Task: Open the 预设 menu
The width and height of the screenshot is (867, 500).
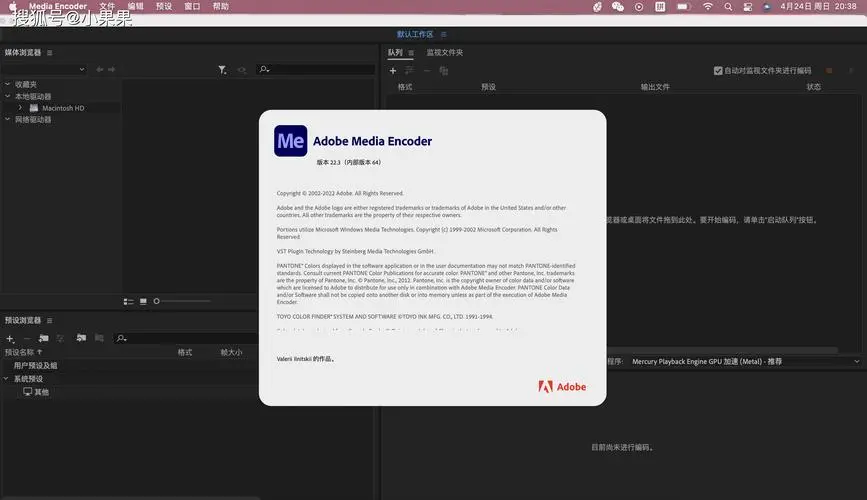Action: [x=164, y=6]
